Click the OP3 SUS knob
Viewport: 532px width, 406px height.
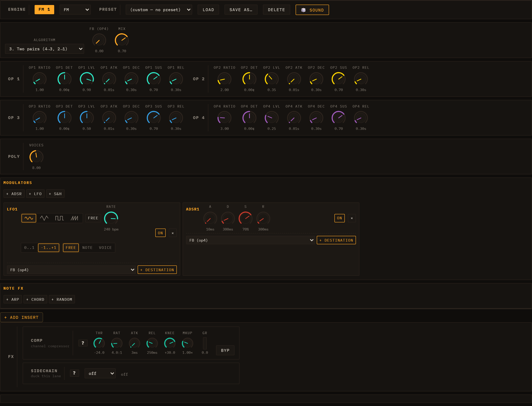[x=154, y=118]
